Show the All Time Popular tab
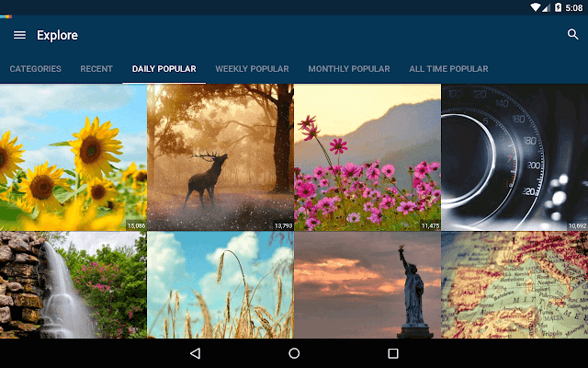Screen dimensions: 588x368 tap(448, 69)
